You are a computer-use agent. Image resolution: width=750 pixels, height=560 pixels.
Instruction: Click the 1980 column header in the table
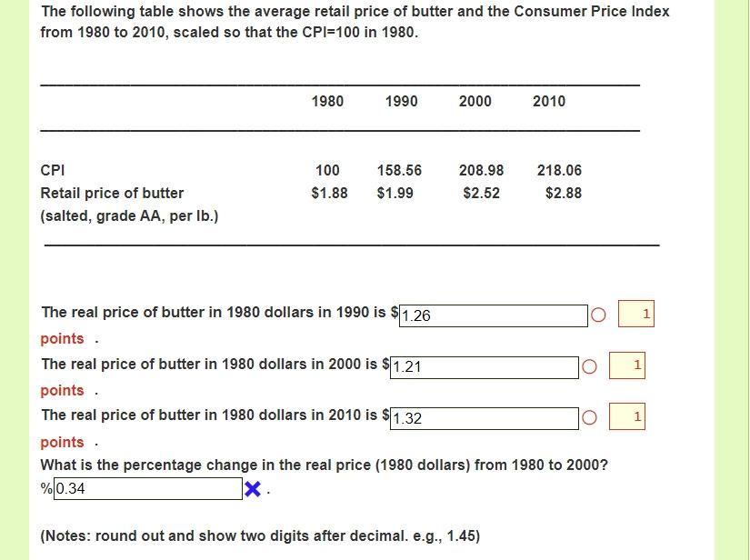coord(327,101)
